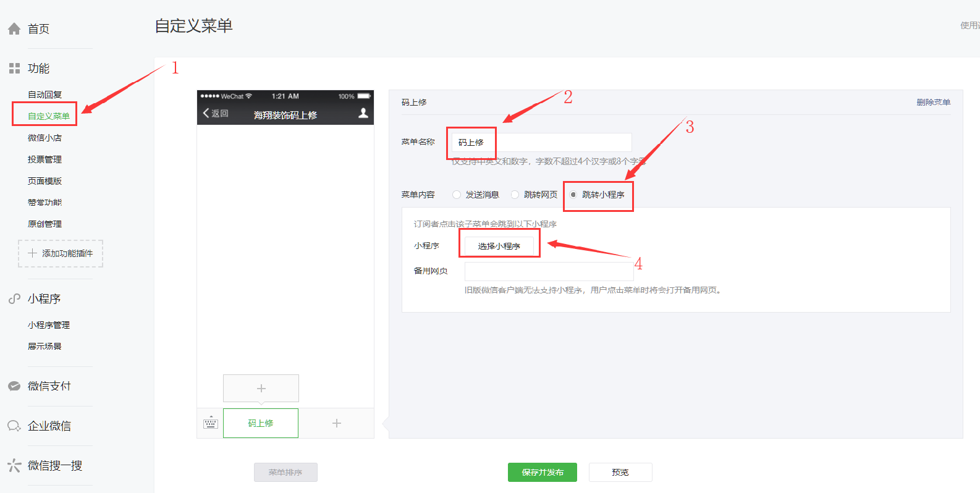Click the 小程序 link icon in sidebar

point(14,299)
